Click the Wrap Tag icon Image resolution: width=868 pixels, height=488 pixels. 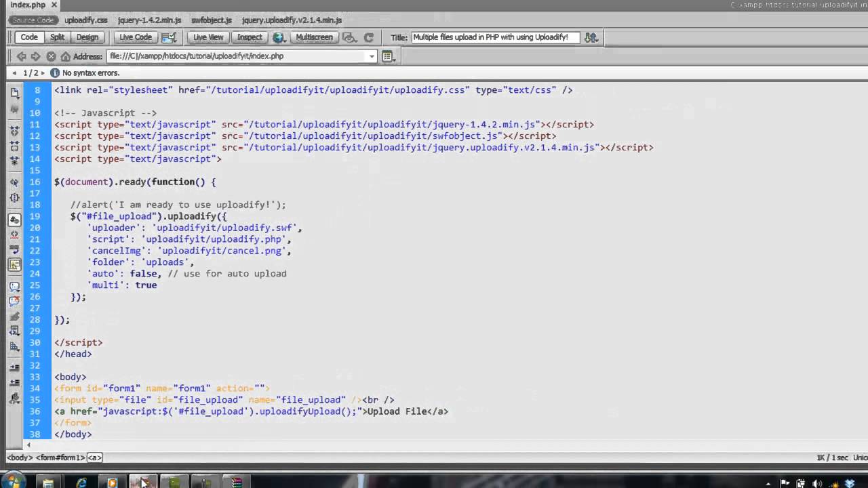pyautogui.click(x=14, y=317)
